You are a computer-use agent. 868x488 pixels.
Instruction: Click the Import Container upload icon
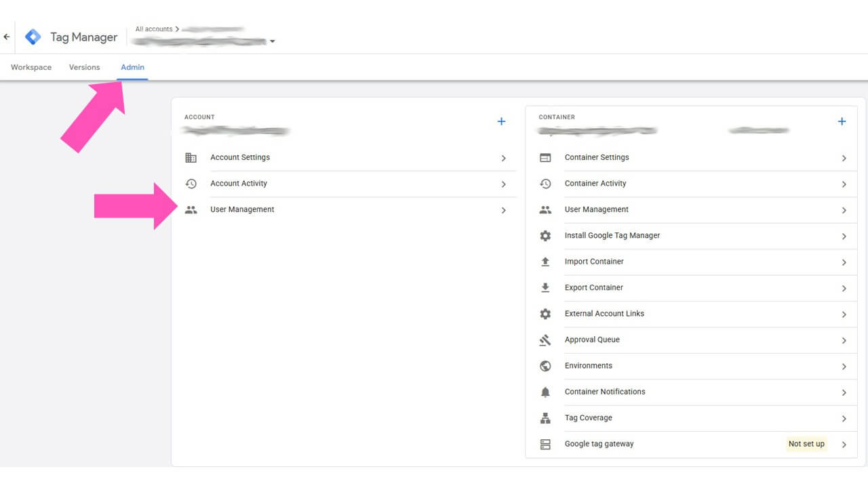tap(545, 262)
